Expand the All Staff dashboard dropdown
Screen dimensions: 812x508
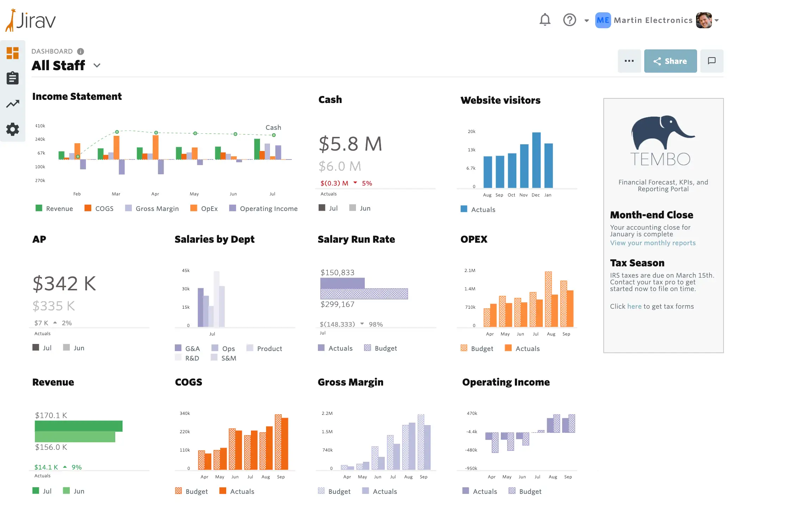97,66
